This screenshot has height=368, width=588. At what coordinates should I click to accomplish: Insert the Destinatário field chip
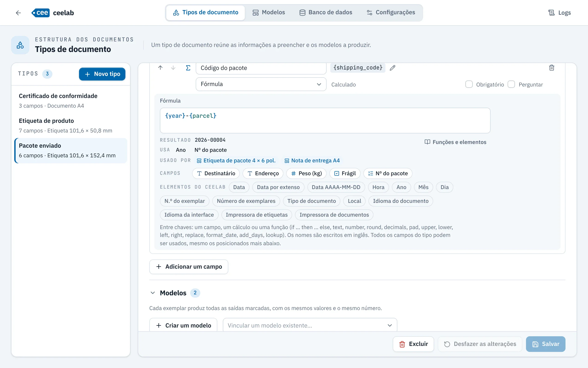[216, 173]
